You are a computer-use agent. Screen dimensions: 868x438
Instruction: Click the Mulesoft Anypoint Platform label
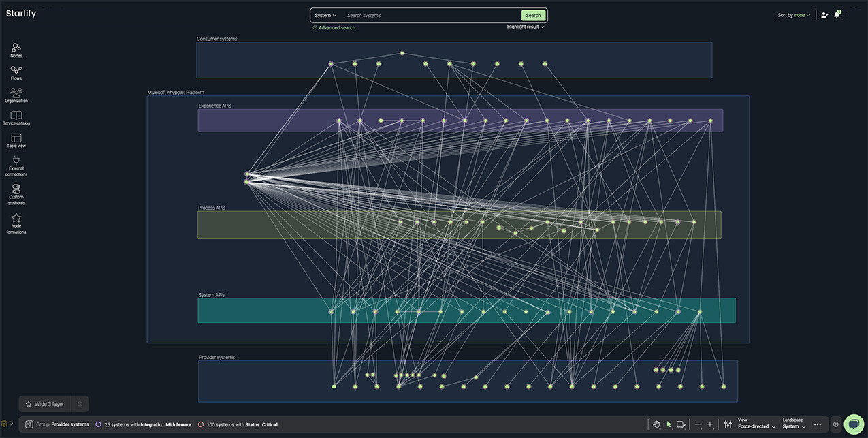point(176,93)
